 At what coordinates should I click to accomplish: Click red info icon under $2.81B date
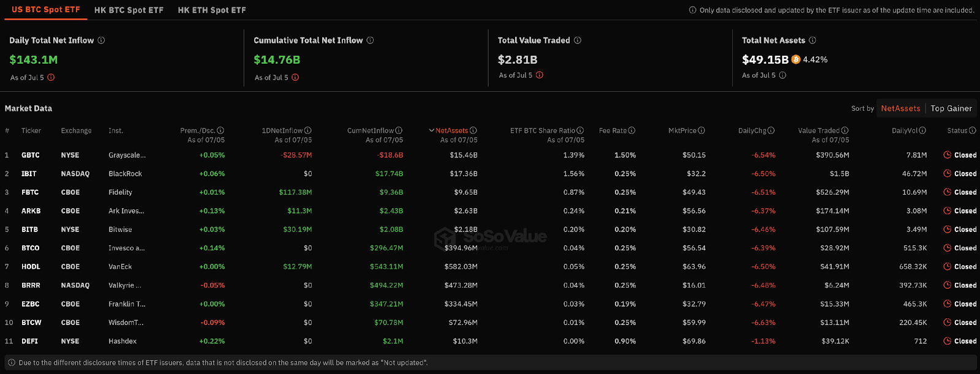540,75
